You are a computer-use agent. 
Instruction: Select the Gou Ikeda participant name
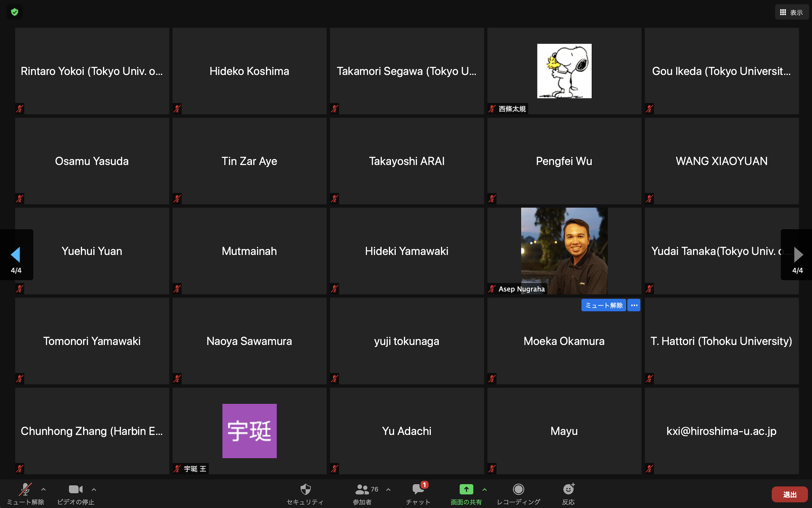pos(721,71)
